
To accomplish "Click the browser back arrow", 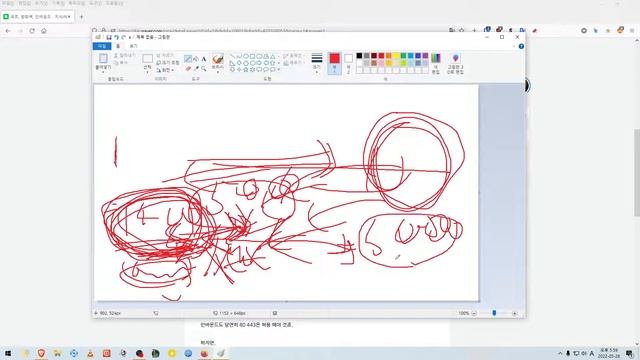I will (8, 31).
